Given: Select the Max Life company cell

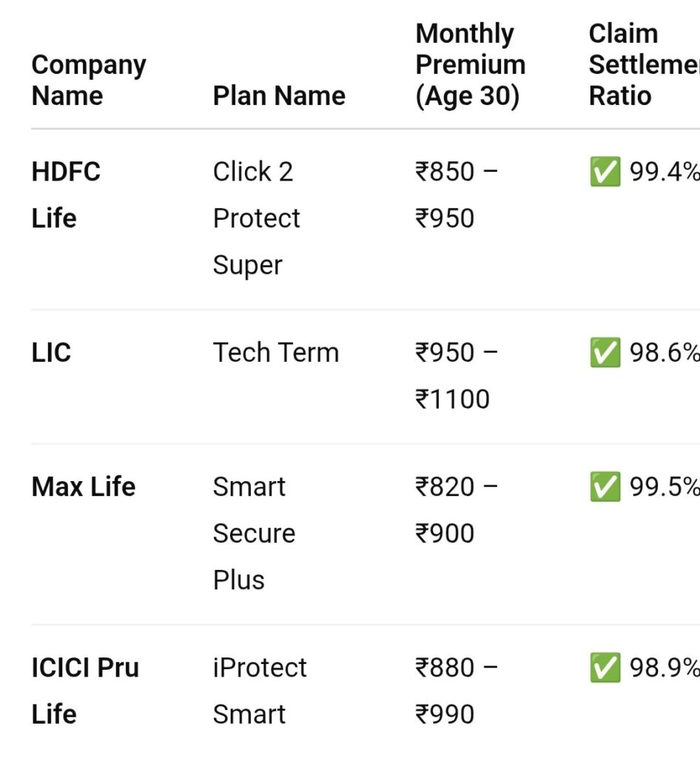Looking at the screenshot, I should [x=84, y=486].
